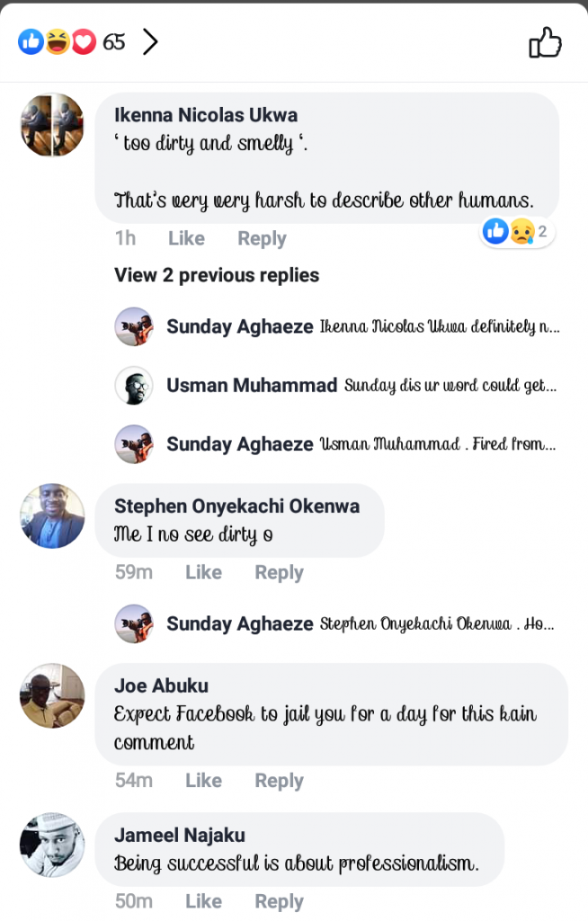Like Joe Abuku's comment
This screenshot has width=588, height=921.
click(203, 781)
